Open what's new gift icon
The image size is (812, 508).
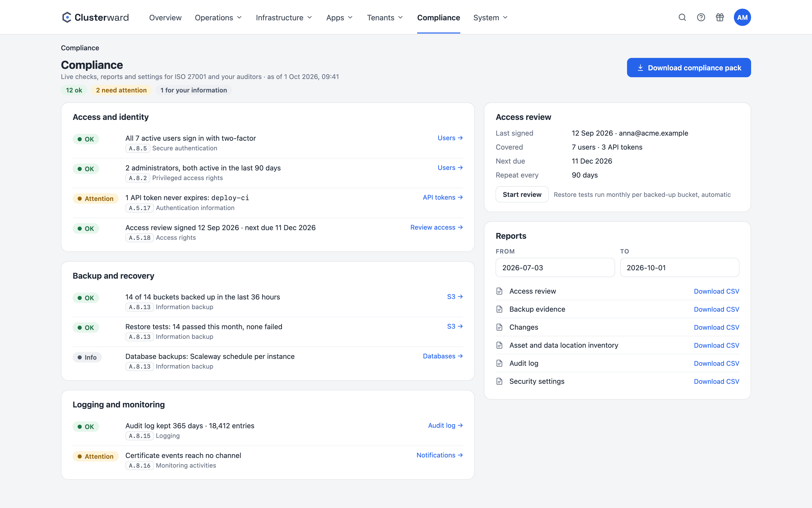[x=720, y=18]
